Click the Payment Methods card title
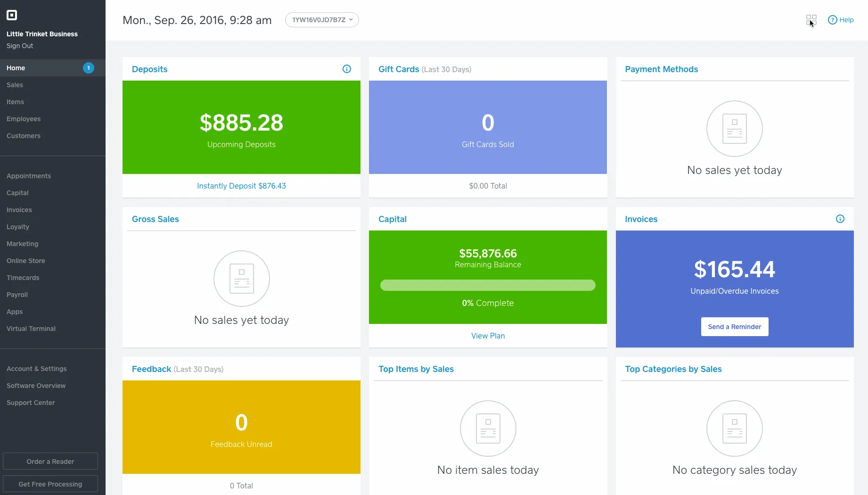This screenshot has height=495, width=868. (x=662, y=69)
